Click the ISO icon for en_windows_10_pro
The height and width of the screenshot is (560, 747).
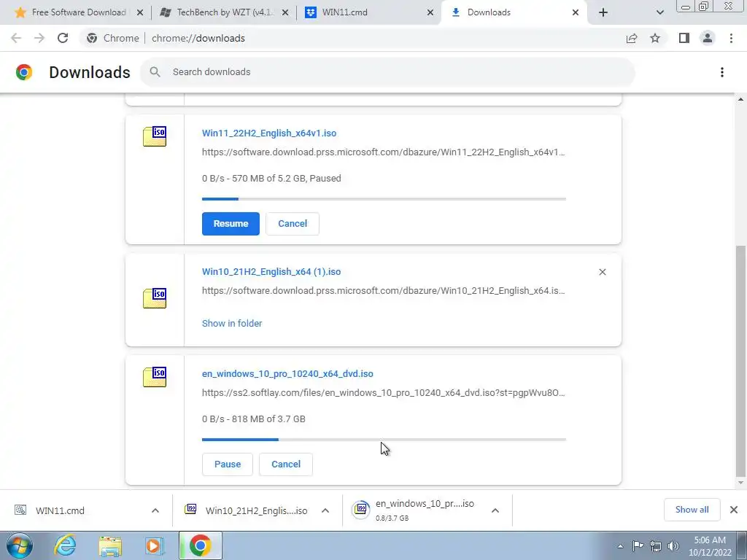pos(155,377)
